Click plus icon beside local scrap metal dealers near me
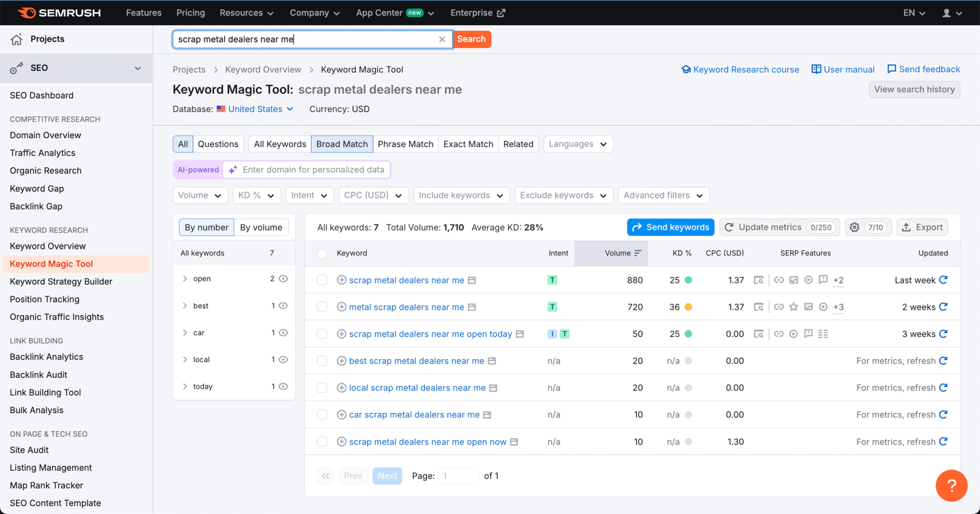Viewport: 980px width, 514px height. [342, 388]
